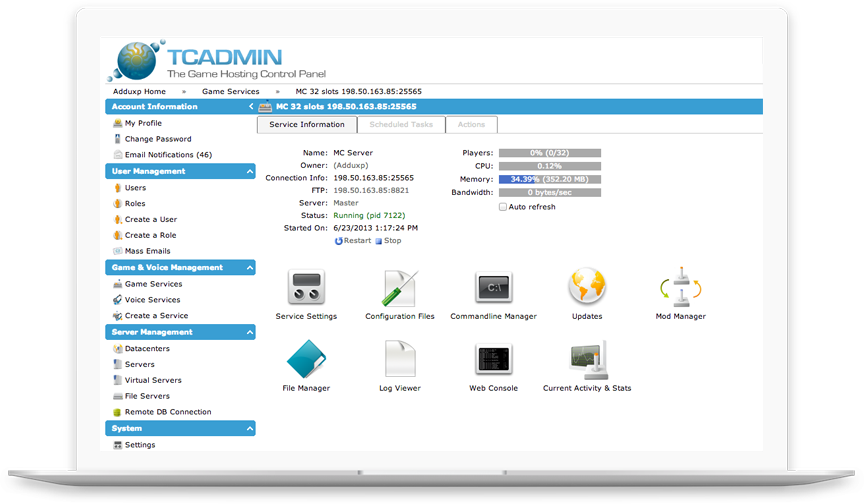Click the Players usage bar
The image size is (864, 504).
click(550, 153)
